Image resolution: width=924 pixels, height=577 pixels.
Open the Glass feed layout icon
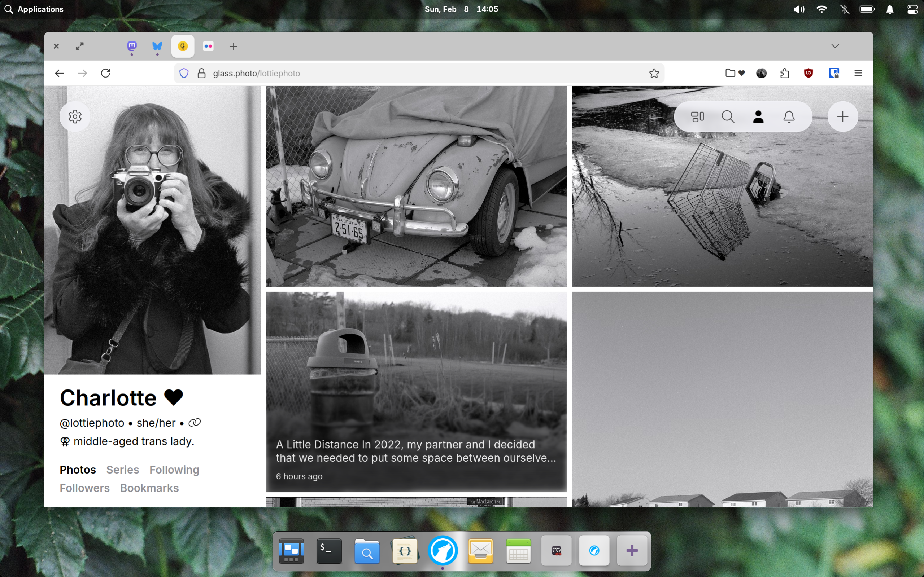point(697,117)
